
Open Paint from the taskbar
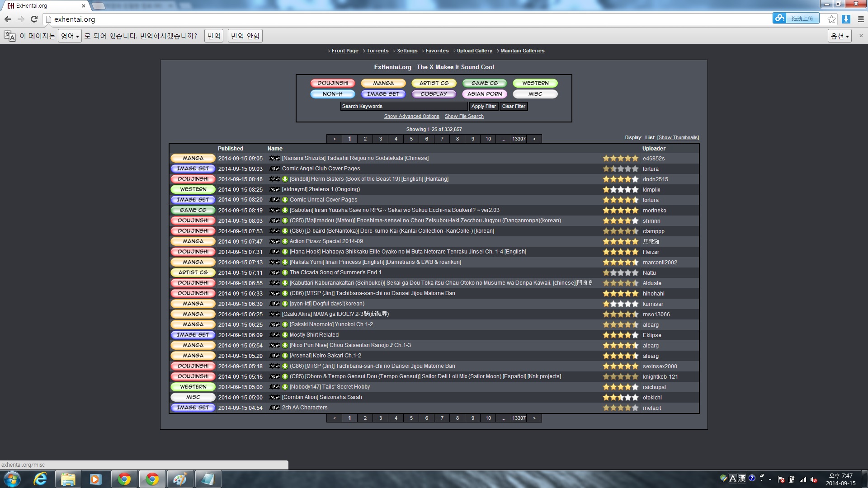[180, 479]
